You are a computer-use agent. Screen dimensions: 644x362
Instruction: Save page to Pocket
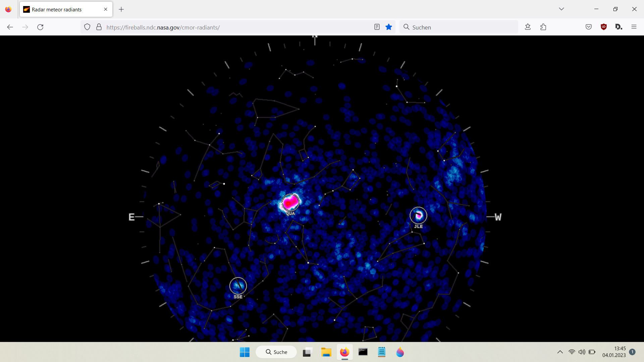click(589, 27)
